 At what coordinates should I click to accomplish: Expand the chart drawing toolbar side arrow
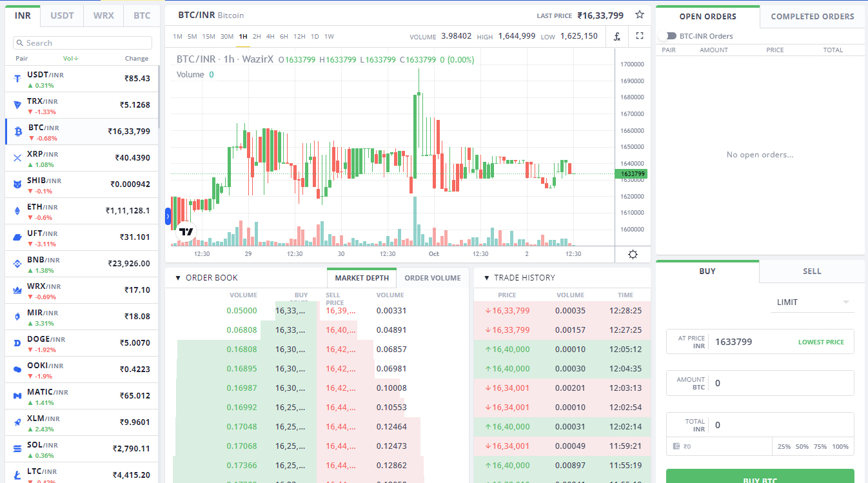(168, 217)
